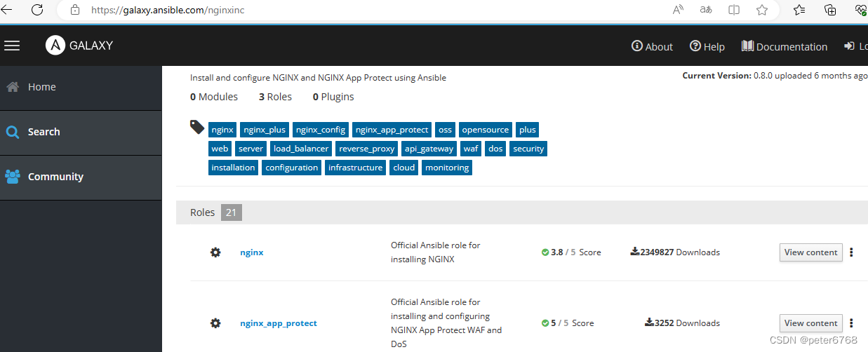Click the waf tag
The width and height of the screenshot is (868, 352).
471,149
